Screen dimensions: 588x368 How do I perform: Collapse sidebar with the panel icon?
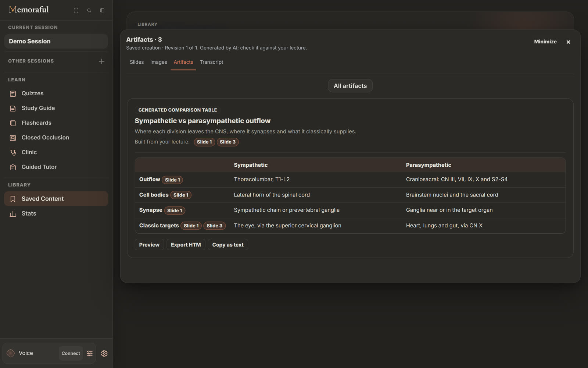click(102, 10)
